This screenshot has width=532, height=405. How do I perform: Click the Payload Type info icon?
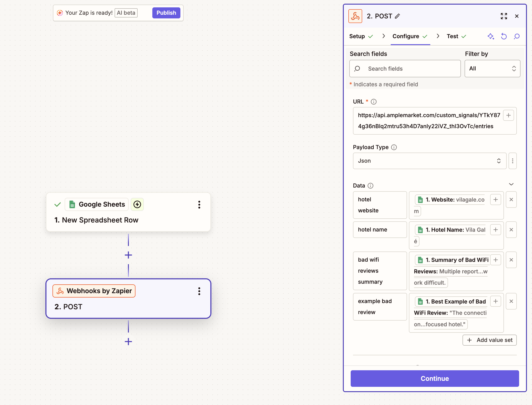coord(394,147)
